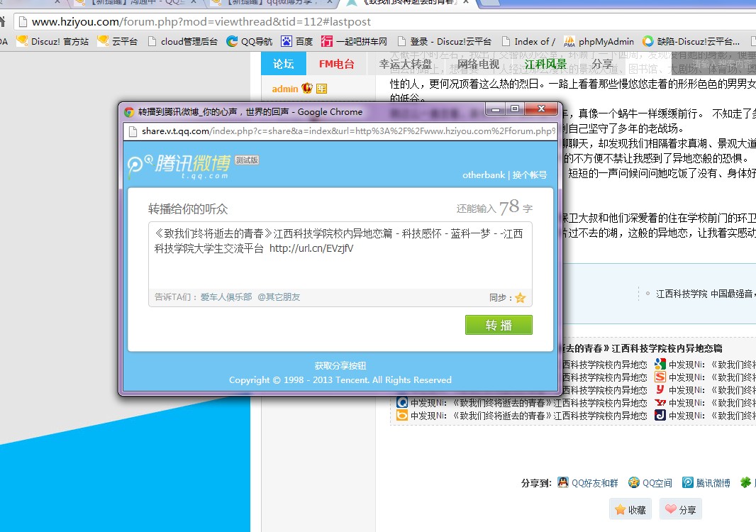Screen dimensions: 756x532
Task: Click the orange b share icon
Action: (x=401, y=415)
